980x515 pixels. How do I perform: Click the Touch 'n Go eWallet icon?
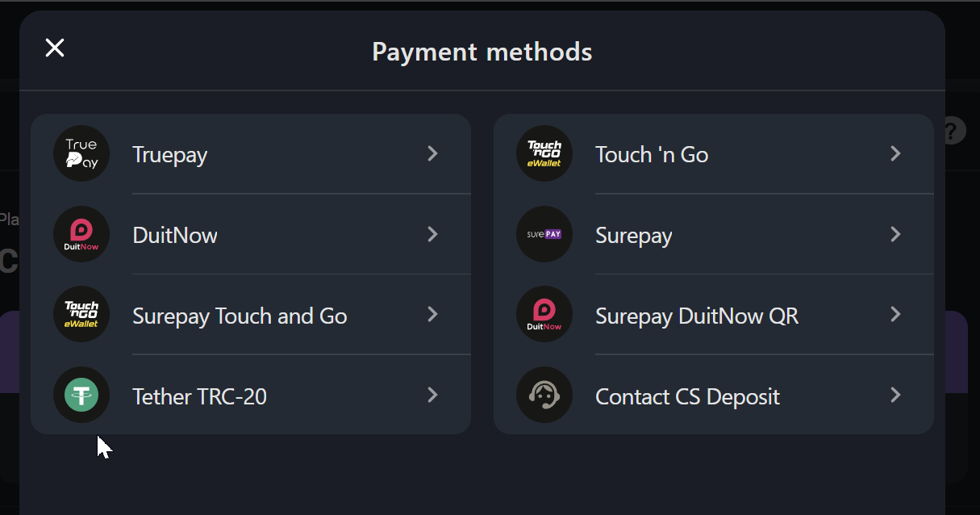(544, 153)
